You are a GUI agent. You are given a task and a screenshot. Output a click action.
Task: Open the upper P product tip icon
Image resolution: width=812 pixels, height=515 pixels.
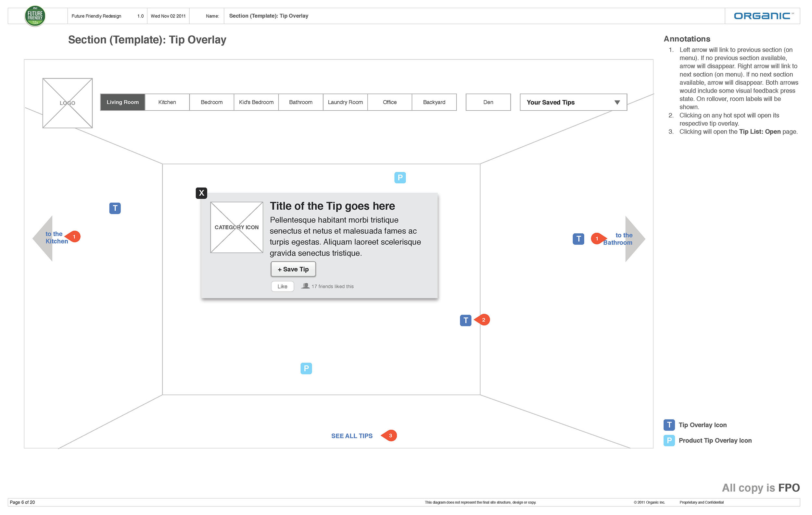(x=400, y=178)
